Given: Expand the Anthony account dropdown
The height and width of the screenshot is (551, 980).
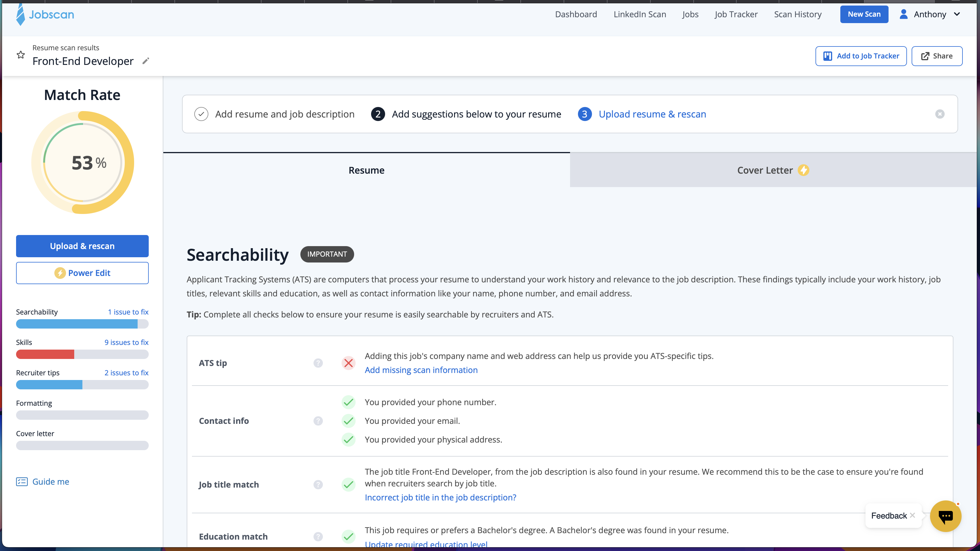Looking at the screenshot, I should coord(957,14).
